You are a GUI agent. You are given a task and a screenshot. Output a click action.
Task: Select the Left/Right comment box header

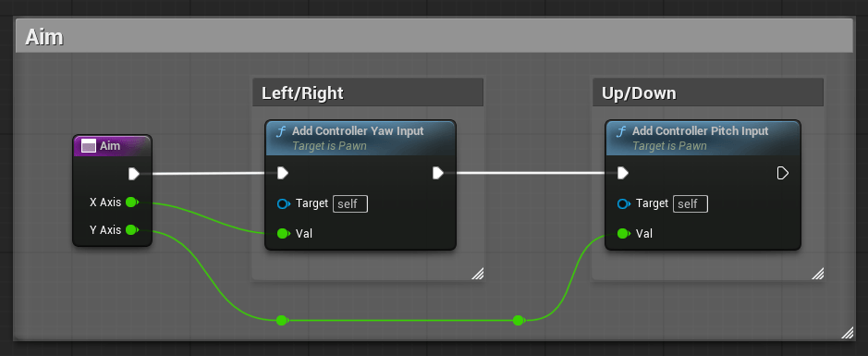[x=368, y=92]
